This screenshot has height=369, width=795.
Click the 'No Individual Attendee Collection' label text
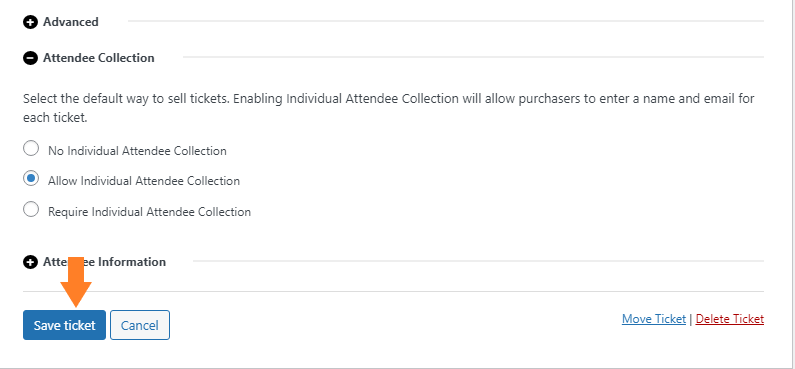(x=137, y=151)
